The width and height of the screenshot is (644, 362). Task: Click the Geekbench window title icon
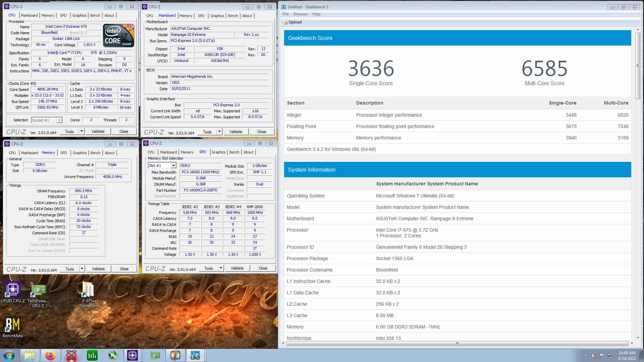(284, 7)
